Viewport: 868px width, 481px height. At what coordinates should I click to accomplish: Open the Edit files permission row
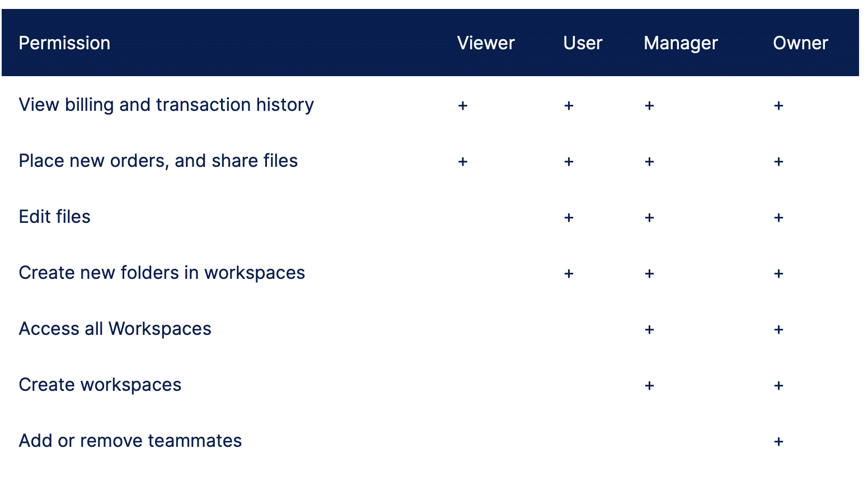pos(54,217)
